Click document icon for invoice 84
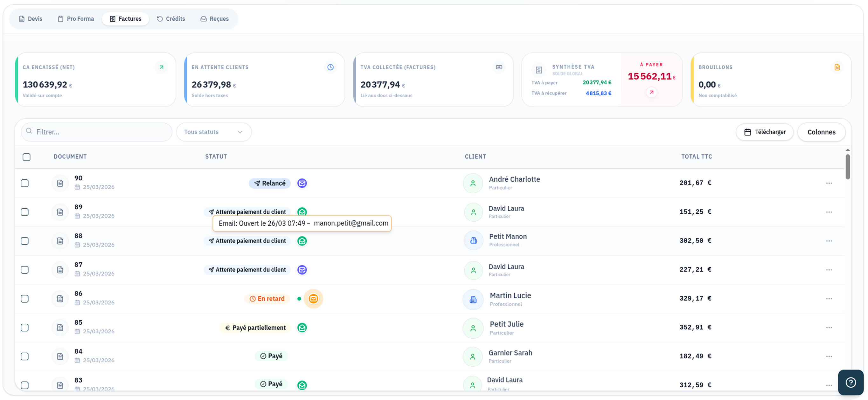 pyautogui.click(x=60, y=356)
